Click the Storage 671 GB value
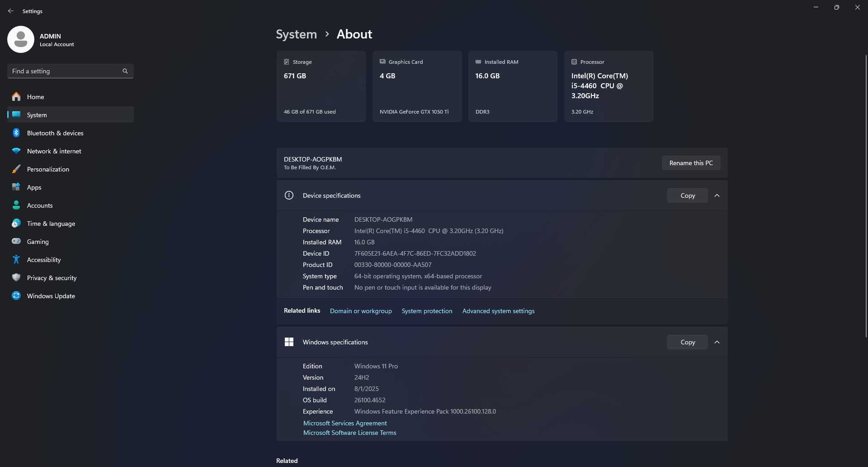Image resolution: width=868 pixels, height=467 pixels. (295, 76)
